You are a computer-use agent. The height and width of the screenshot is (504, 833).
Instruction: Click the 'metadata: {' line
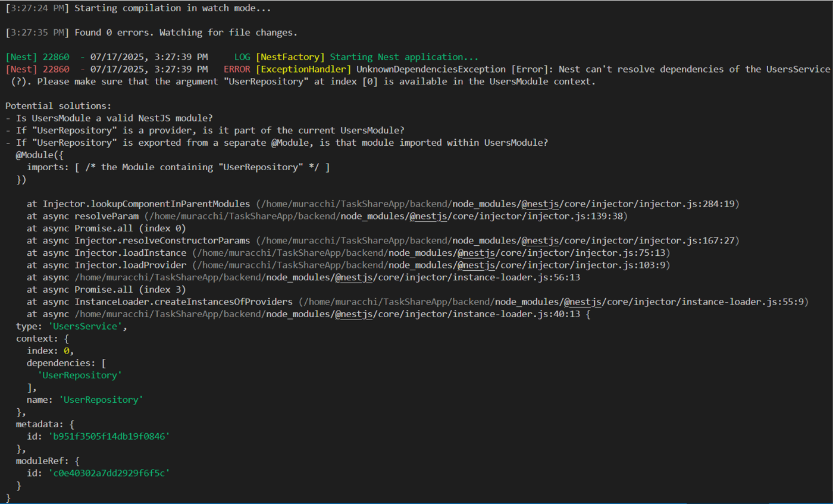coord(45,424)
